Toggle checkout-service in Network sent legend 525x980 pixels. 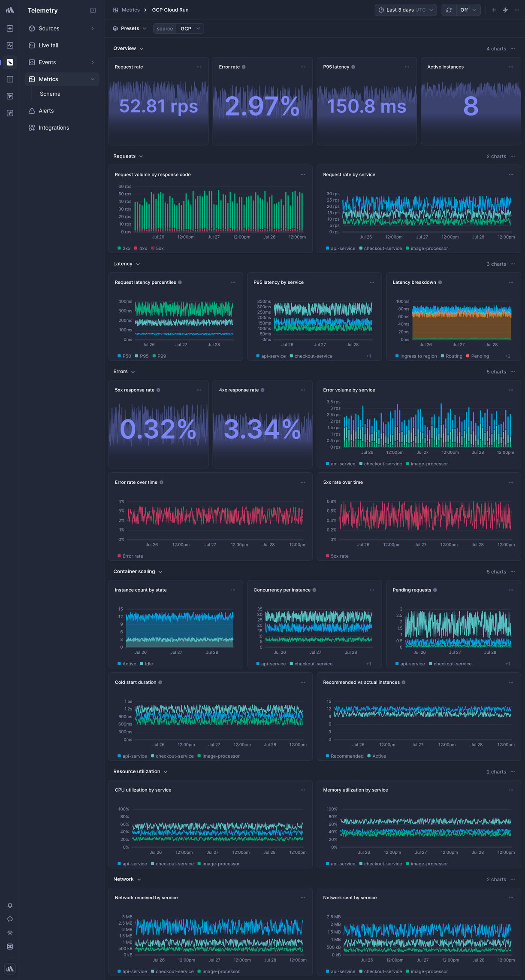[380, 971]
